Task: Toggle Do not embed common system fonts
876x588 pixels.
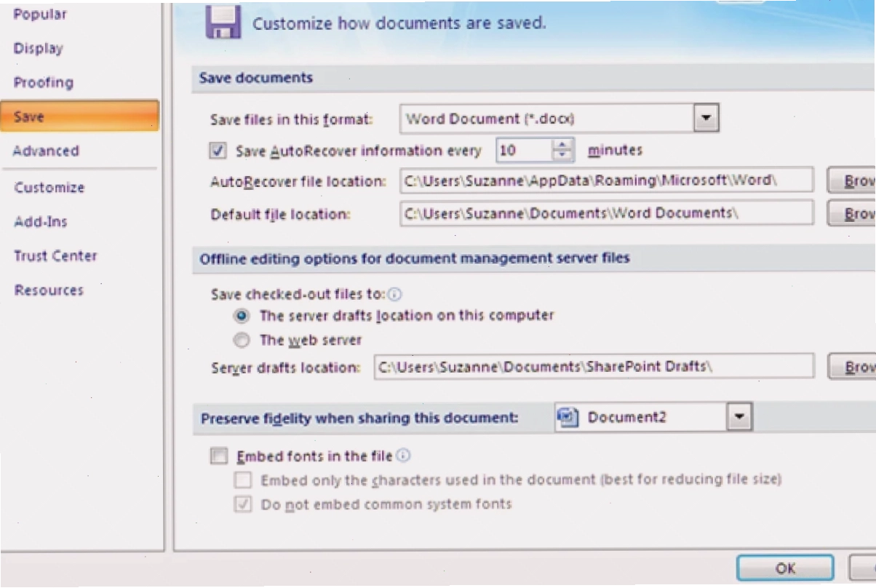Action: click(242, 504)
